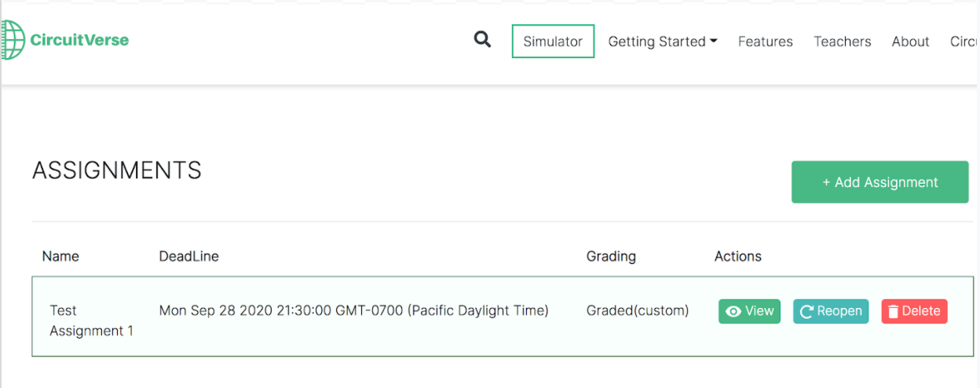This screenshot has height=388, width=980.
Task: Open the Simulator from the navbar
Action: (553, 42)
